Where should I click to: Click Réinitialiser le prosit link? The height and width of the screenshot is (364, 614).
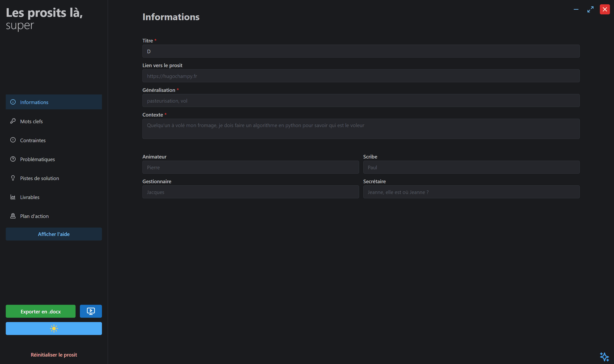(54, 354)
